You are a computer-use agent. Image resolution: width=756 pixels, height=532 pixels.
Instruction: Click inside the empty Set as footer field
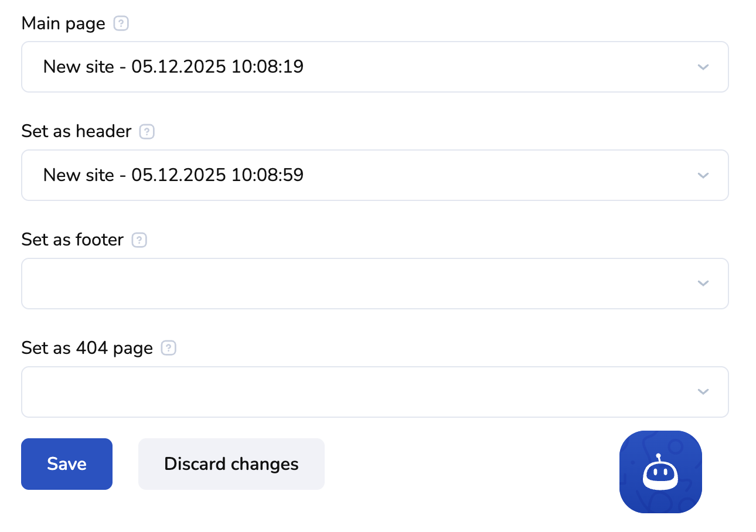pos(352,284)
